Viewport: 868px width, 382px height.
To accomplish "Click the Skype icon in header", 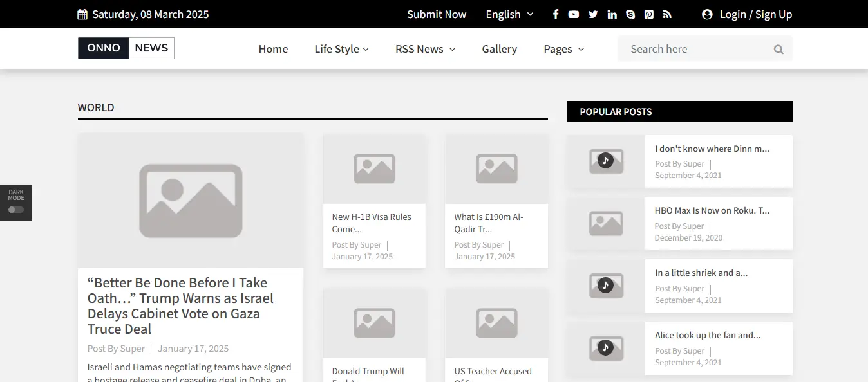I will tap(630, 14).
